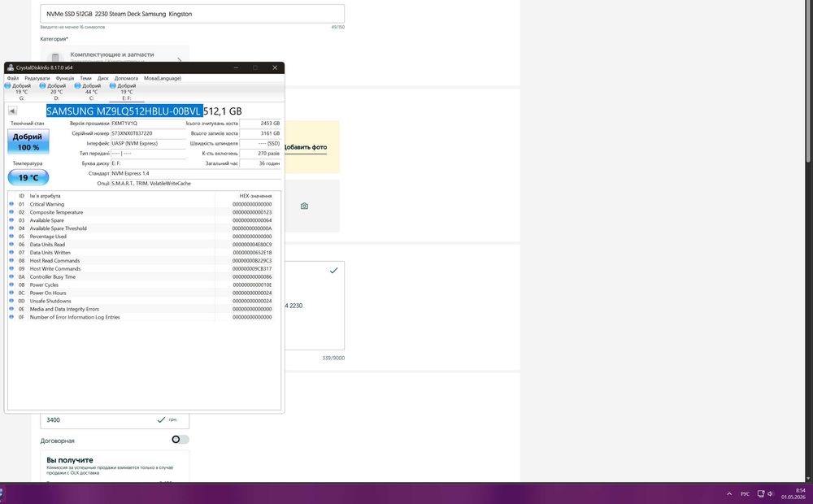This screenshot has height=504, width=813.
Task: Click the checkmark next to price 3400
Action: 161,420
